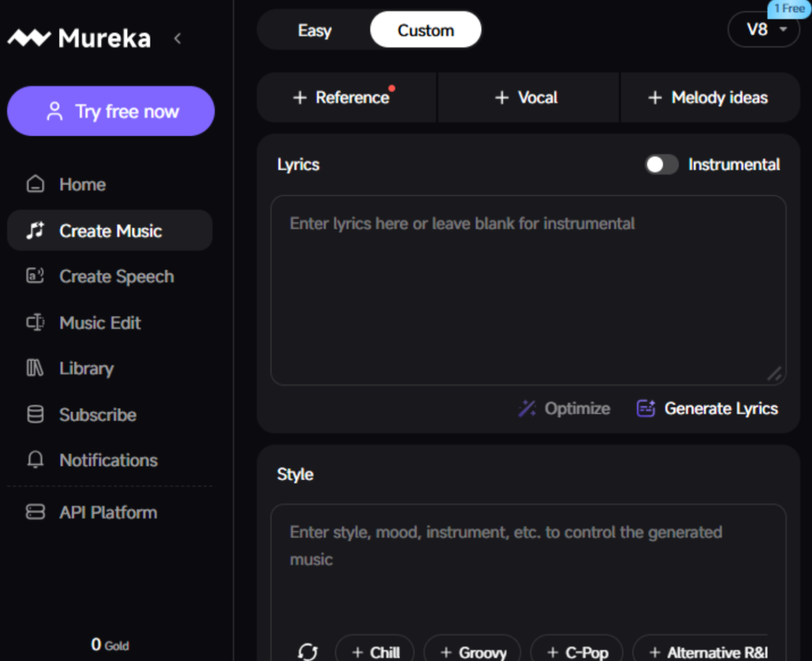Screen dimensions: 812x661
Task: Collapse the sidebar with the chevron arrow
Action: (x=177, y=39)
